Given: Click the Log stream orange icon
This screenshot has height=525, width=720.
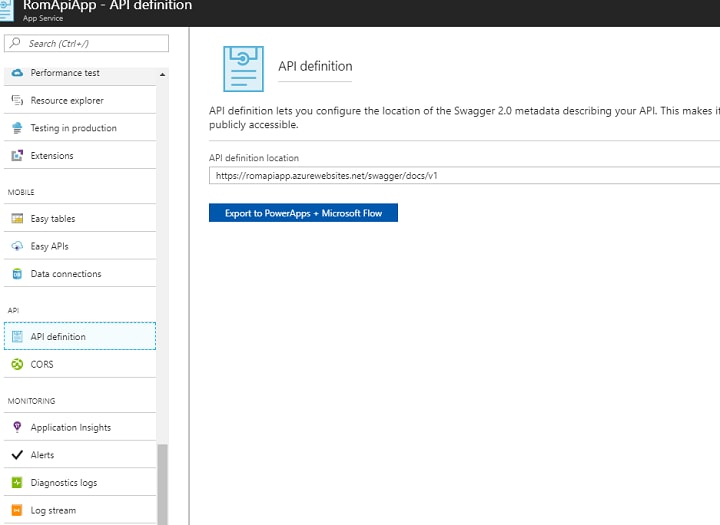Looking at the screenshot, I should click(17, 510).
